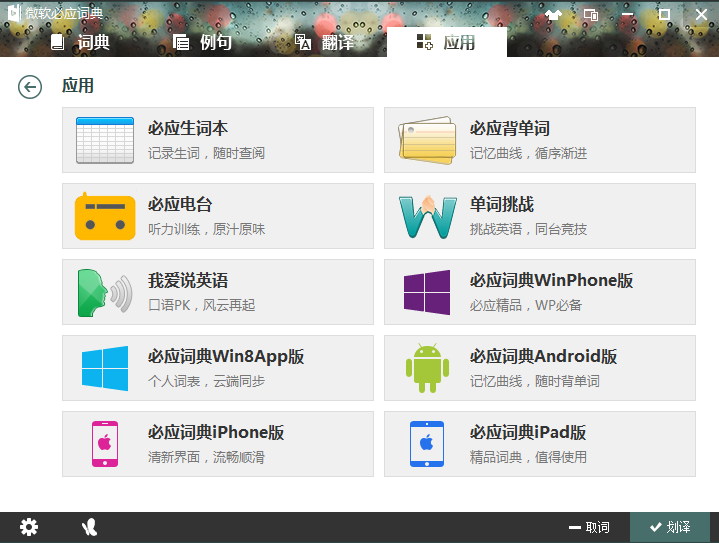Maximize the dictionary window
Image resolution: width=719 pixels, height=543 pixels.
664,15
